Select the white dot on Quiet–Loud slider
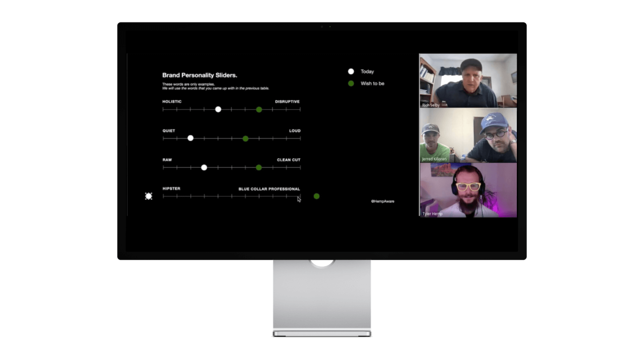The height and width of the screenshot is (362, 644). pos(191,138)
